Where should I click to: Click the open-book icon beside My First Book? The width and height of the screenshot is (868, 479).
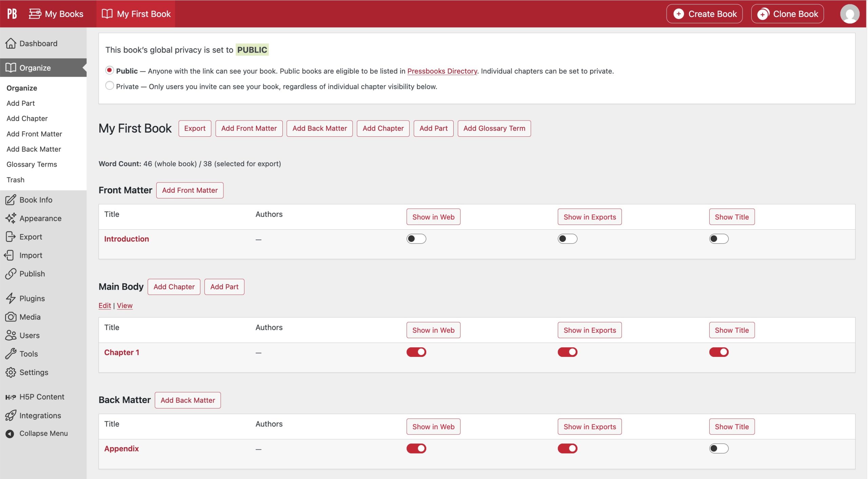107,14
